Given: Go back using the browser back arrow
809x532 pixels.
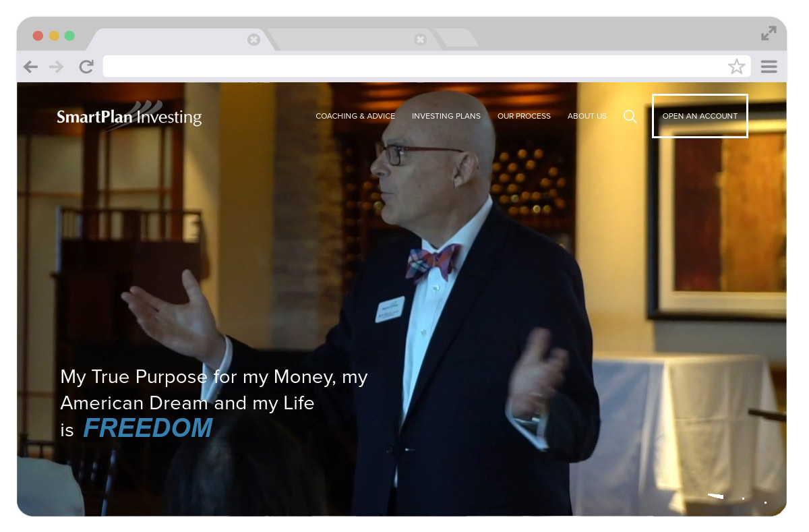Looking at the screenshot, I should point(30,67).
